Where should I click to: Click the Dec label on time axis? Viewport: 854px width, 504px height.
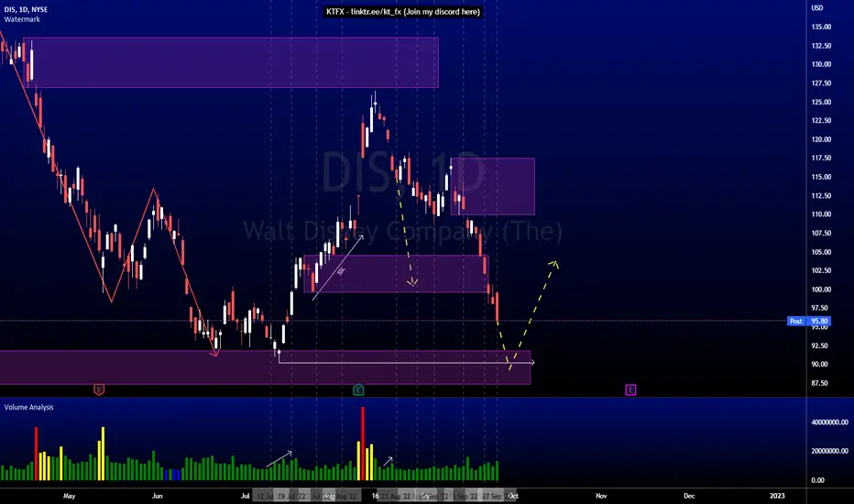689,496
